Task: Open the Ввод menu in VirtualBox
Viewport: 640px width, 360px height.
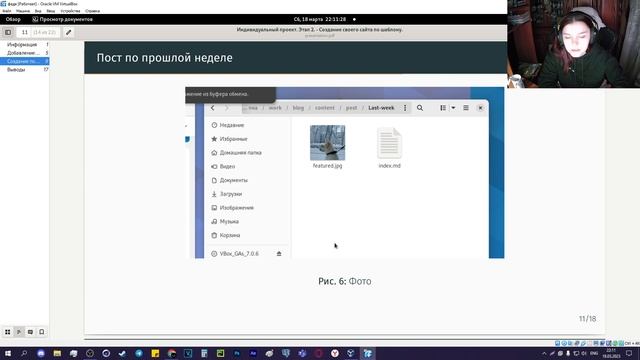Action: 51,11
